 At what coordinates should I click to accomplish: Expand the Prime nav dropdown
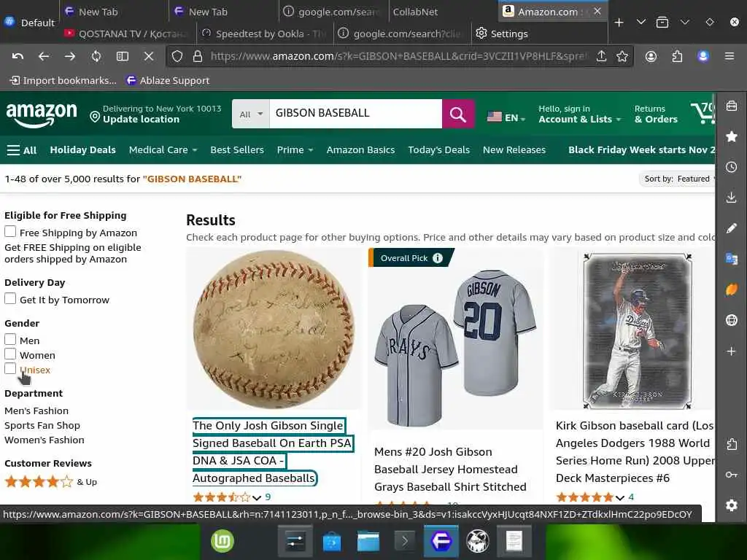[x=295, y=150]
